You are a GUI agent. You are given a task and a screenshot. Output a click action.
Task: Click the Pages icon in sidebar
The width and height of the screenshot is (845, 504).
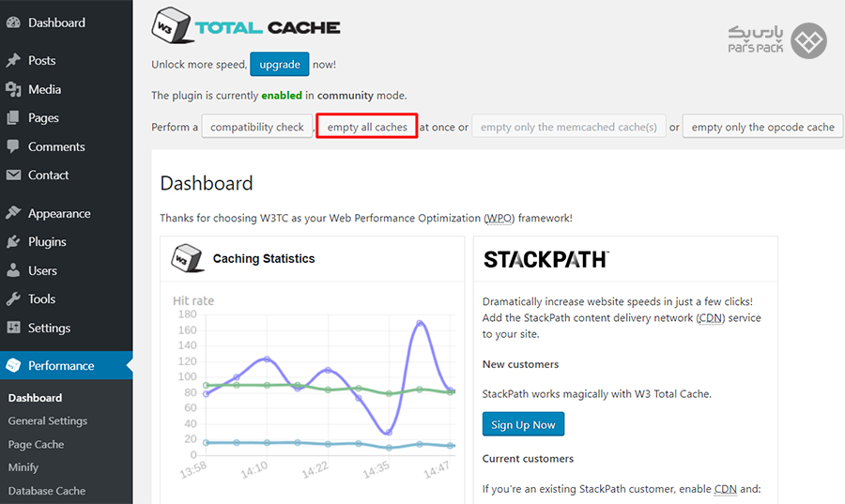13,117
